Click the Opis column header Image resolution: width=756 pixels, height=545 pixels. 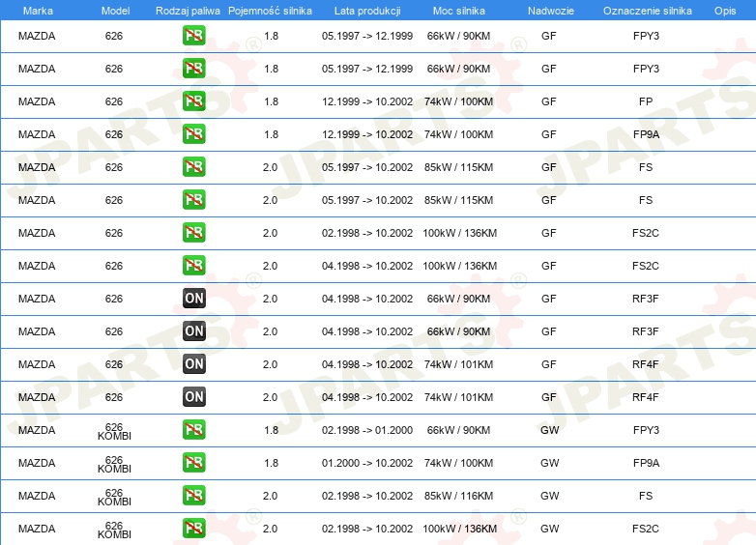click(x=725, y=11)
